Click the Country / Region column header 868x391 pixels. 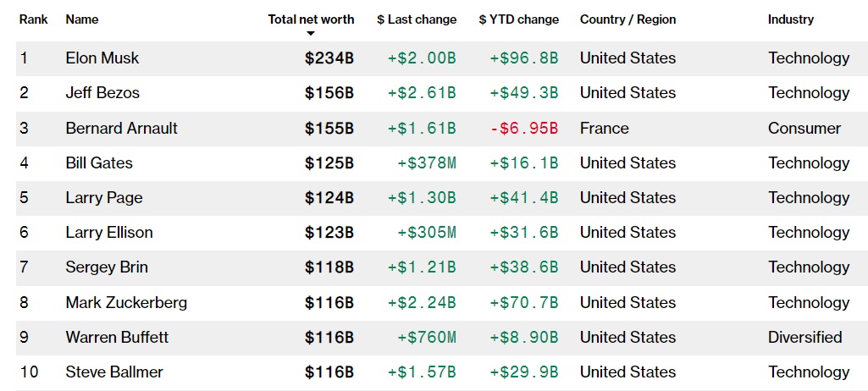click(628, 19)
